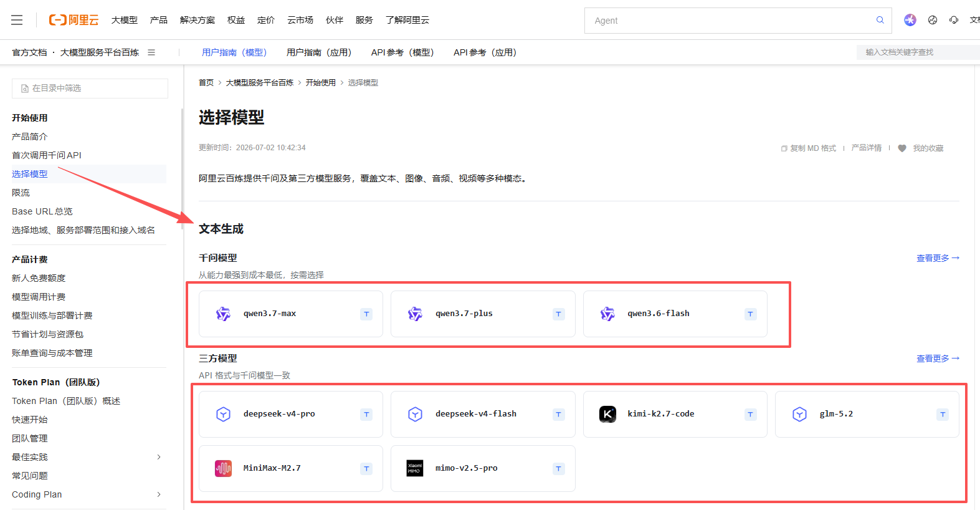This screenshot has height=510, width=980.
Task: Open 新人免费额度 in the sidebar
Action: (x=39, y=278)
